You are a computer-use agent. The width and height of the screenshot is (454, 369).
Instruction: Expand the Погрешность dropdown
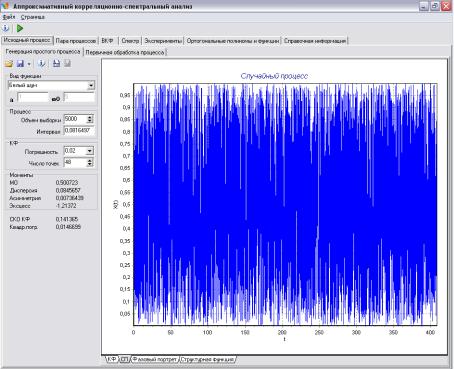[x=90, y=151]
